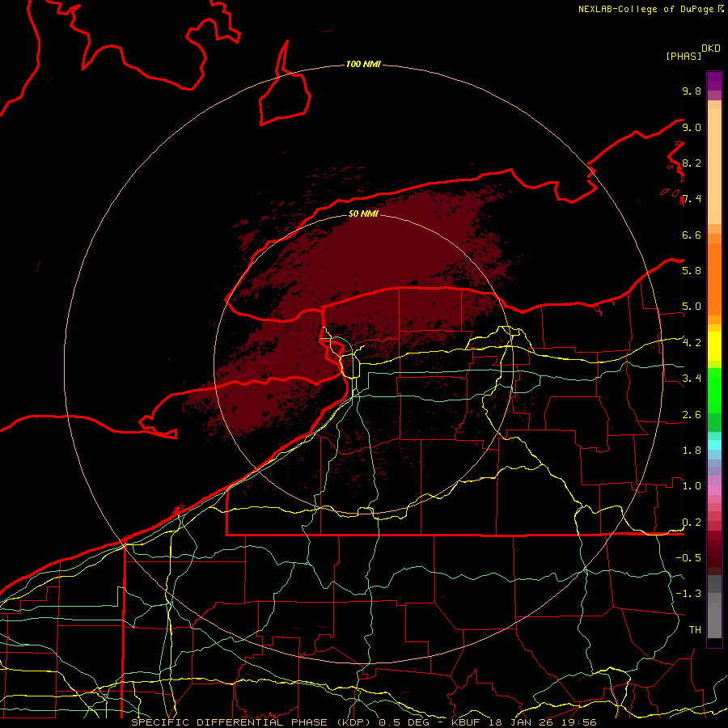Click the KBUF 18 JAN 26 timestamp
This screenshot has width=728, height=728.
[x=523, y=722]
